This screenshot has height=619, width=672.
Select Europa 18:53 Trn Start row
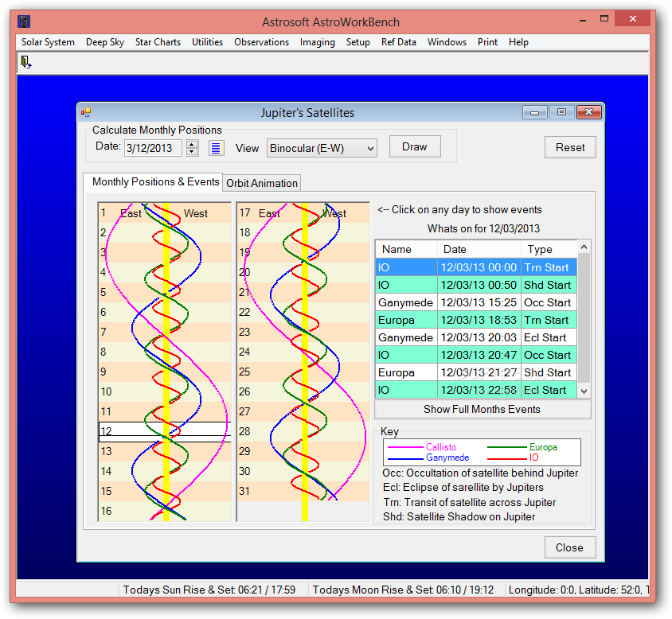pyautogui.click(x=476, y=320)
